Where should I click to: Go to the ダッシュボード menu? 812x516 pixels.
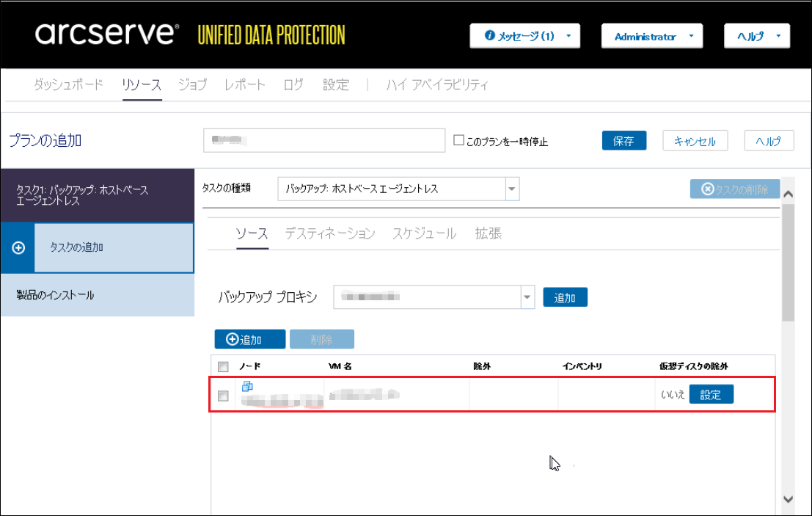click(x=69, y=84)
